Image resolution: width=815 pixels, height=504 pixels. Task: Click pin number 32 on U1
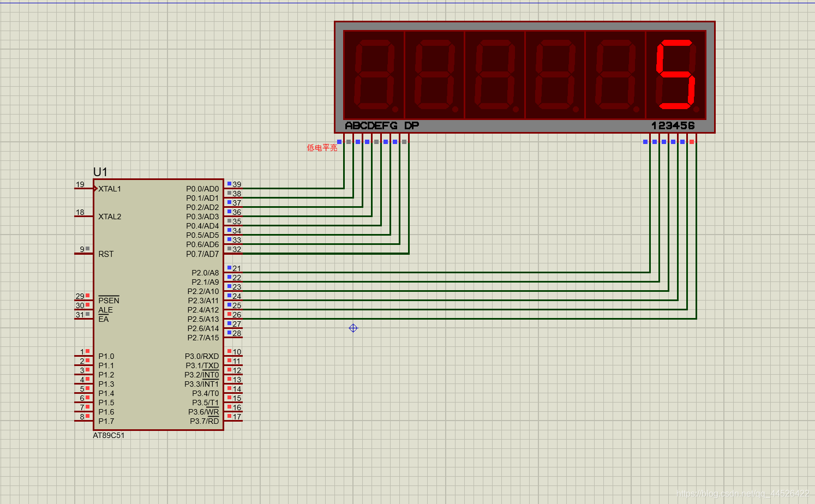pos(237,249)
